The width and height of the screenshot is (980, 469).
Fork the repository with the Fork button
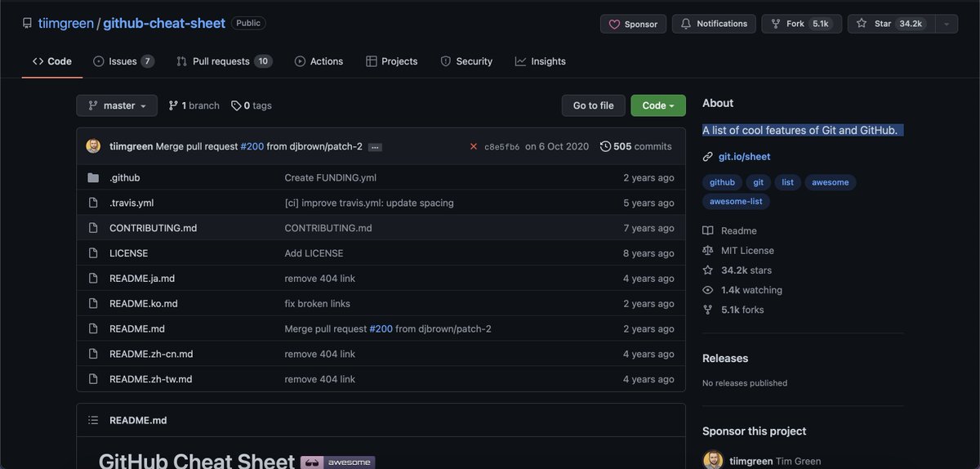pyautogui.click(x=802, y=24)
